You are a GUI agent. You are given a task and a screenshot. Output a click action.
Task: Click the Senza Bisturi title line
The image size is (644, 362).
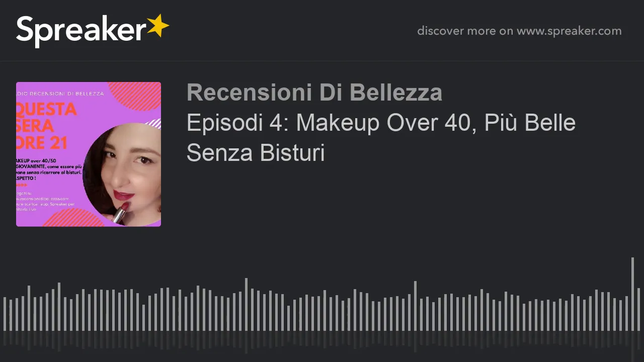click(256, 152)
